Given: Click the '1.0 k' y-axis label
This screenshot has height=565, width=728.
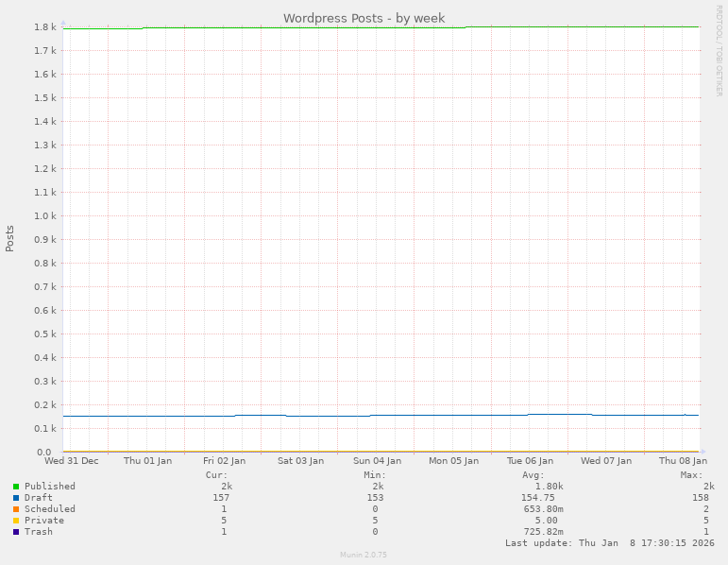Looking at the screenshot, I should 45,216.
